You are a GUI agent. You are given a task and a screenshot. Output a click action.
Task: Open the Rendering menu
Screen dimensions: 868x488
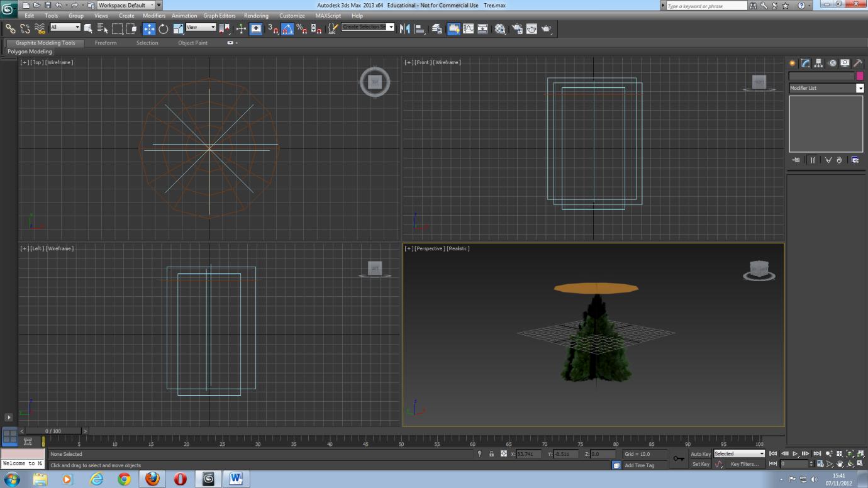coord(256,16)
